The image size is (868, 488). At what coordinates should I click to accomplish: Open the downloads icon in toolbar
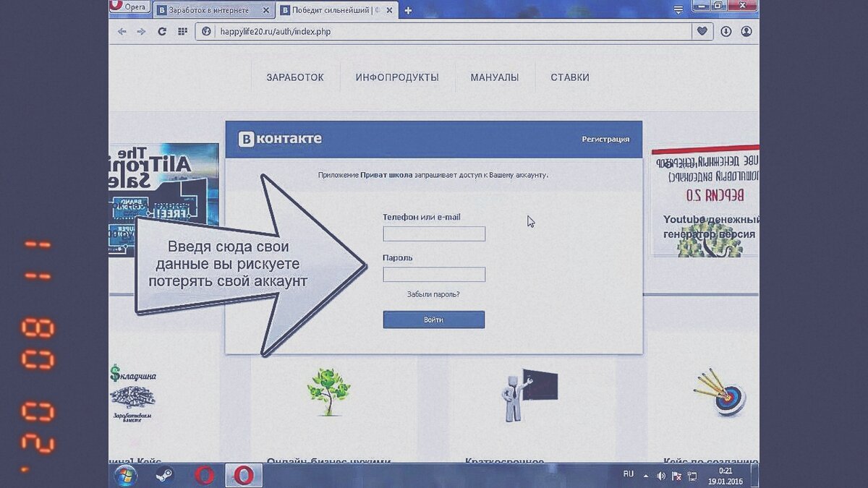726,32
